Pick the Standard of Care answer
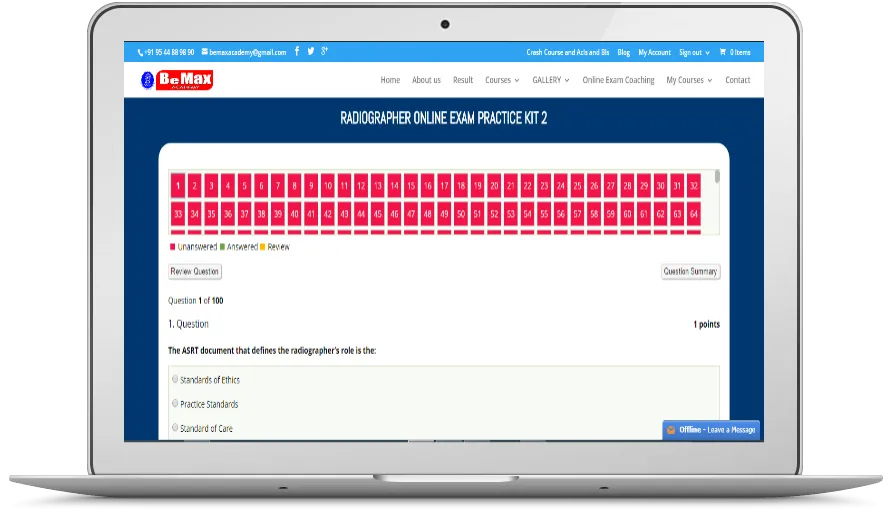Screen dimensions: 896x523 click(176, 428)
